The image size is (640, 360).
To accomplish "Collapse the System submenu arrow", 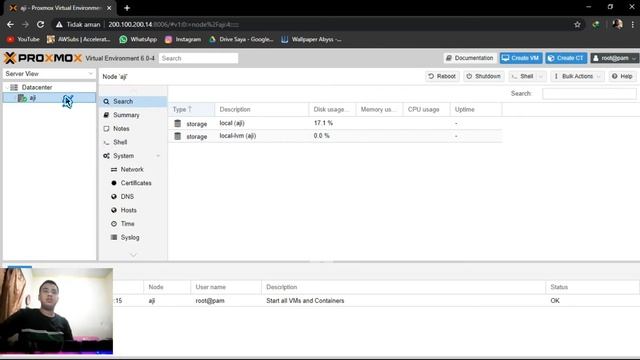I will coord(158,156).
